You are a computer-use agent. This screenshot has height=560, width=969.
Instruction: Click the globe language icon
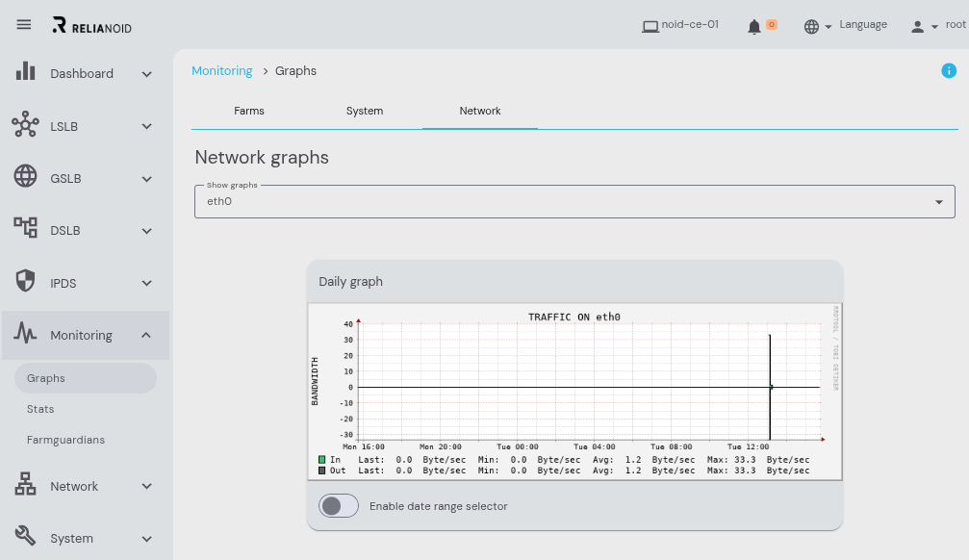click(x=811, y=27)
